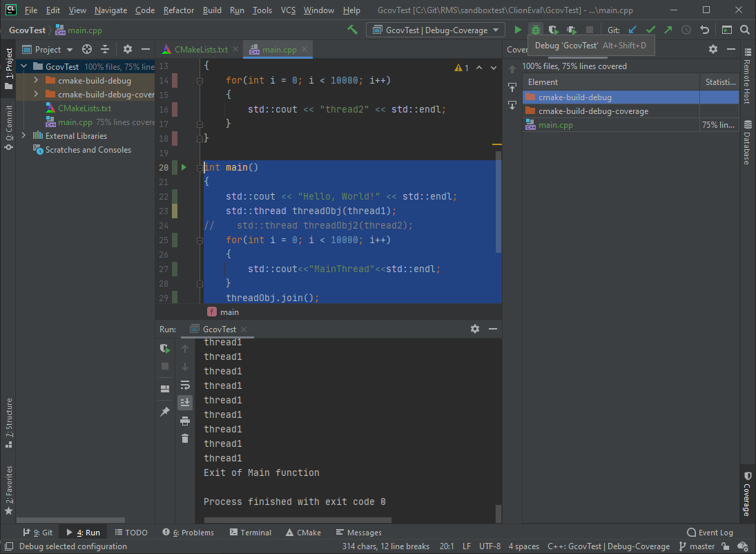Print the Run console output
This screenshot has height=554, width=756.
[185, 421]
